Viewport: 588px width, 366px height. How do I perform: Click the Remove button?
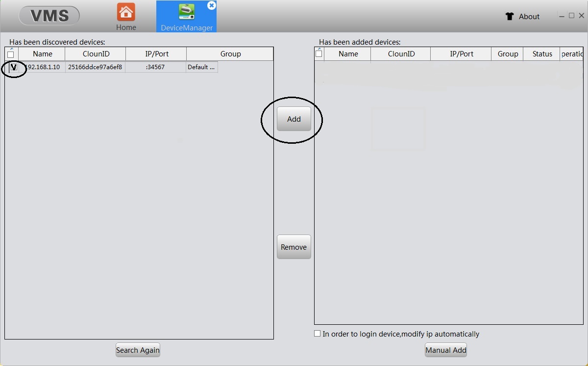point(294,247)
